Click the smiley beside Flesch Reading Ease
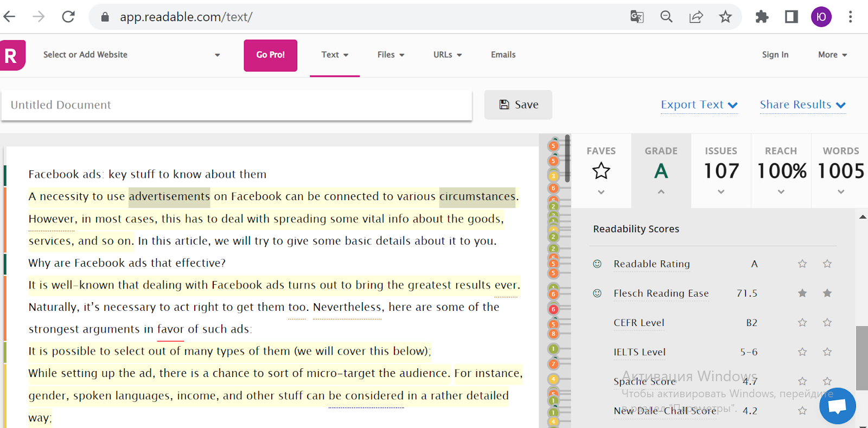The height and width of the screenshot is (428, 868). click(597, 293)
